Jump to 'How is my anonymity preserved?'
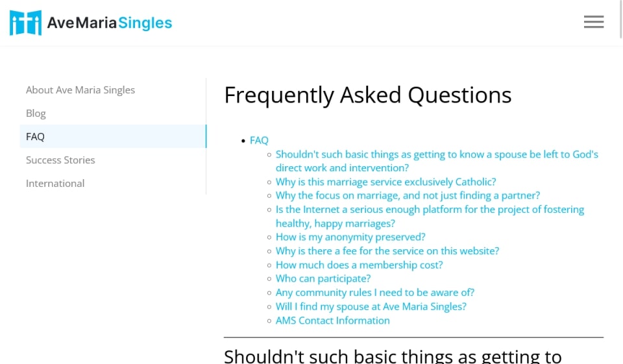The image size is (623, 364). (350, 237)
